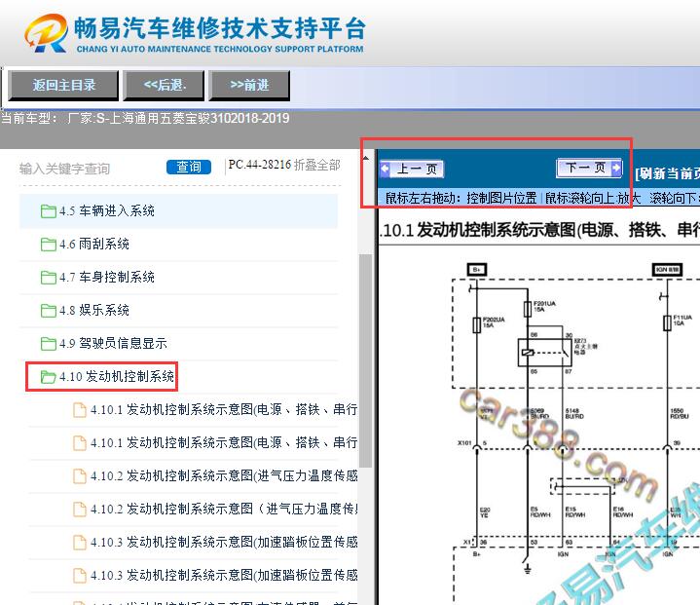Viewport: 700px width, 605px height.
Task: Open the first 4.10.2 进气压力温度 document
Action: (x=223, y=475)
